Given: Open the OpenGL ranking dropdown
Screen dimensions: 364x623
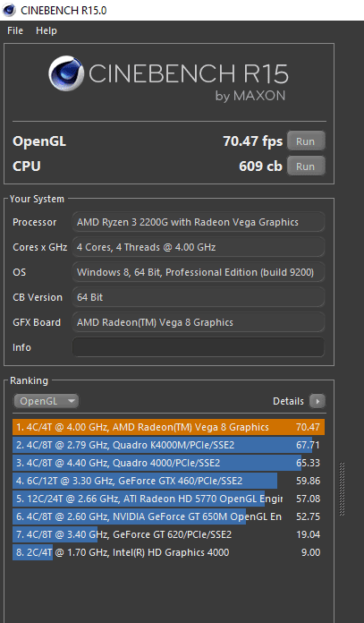Looking at the screenshot, I should [x=46, y=401].
